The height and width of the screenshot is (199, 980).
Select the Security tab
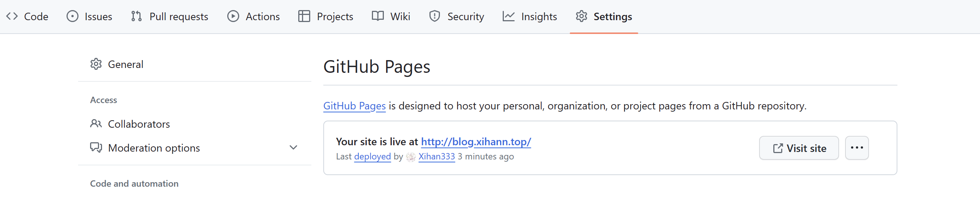click(x=456, y=16)
